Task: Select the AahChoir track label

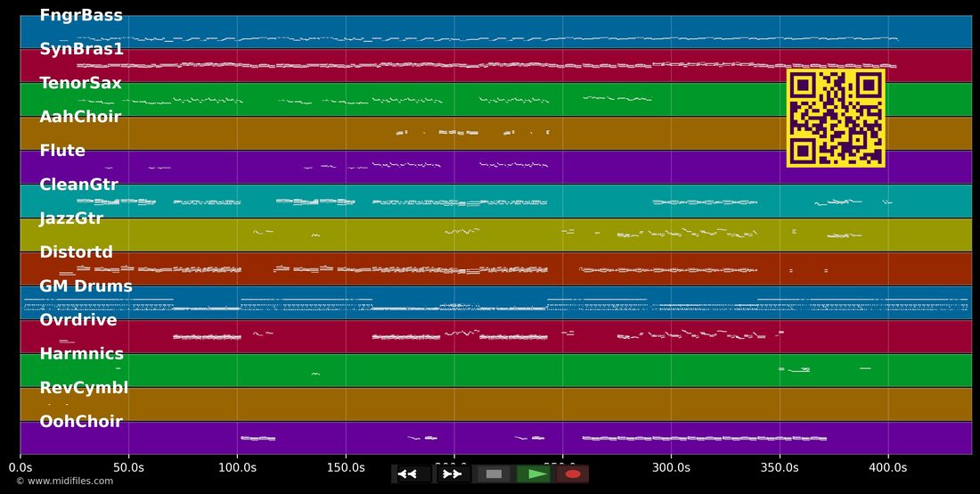Action: tap(80, 117)
